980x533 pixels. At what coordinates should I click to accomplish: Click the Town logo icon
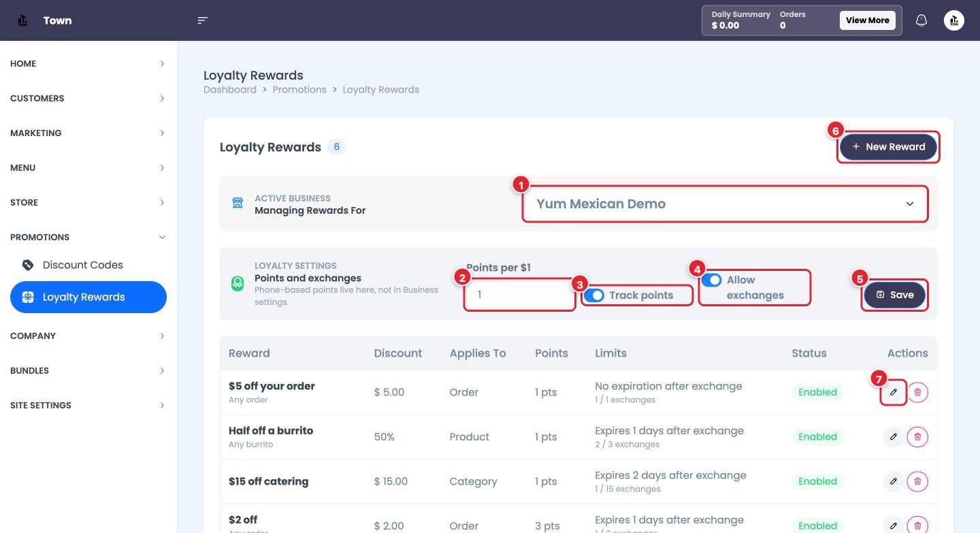(22, 20)
